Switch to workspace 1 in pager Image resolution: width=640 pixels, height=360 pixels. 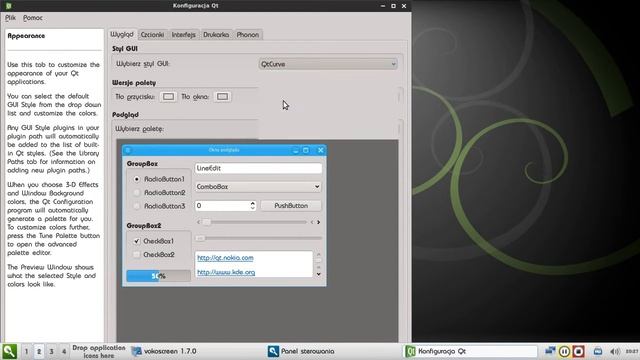click(27, 351)
